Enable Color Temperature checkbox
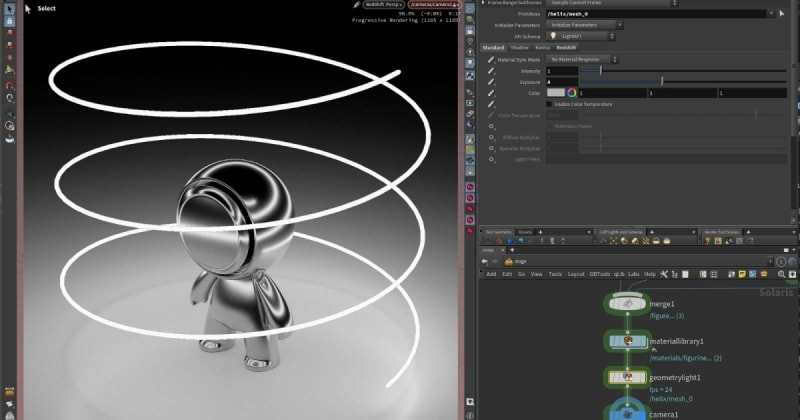This screenshot has height=420, width=800. (548, 104)
